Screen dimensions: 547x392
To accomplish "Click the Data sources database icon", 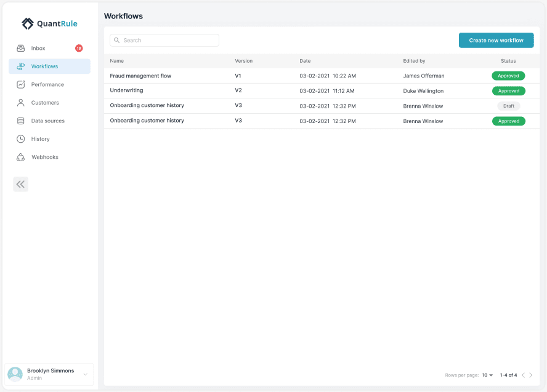I will coord(20,121).
